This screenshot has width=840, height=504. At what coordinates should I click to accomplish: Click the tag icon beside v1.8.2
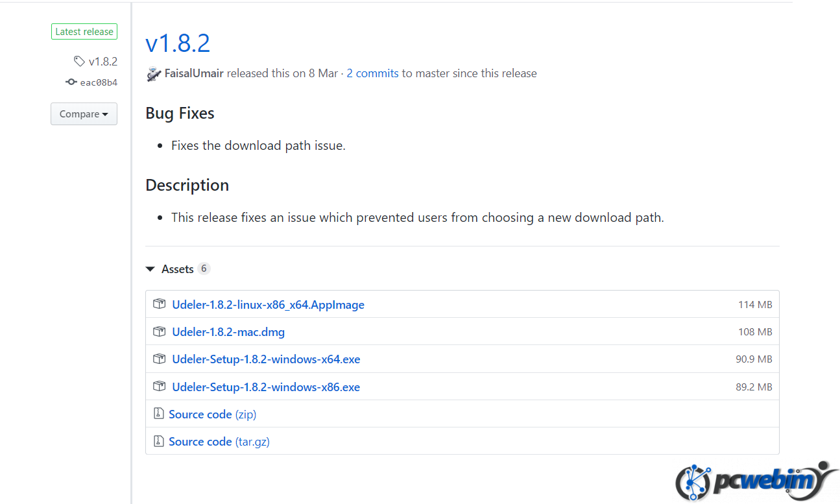point(79,62)
